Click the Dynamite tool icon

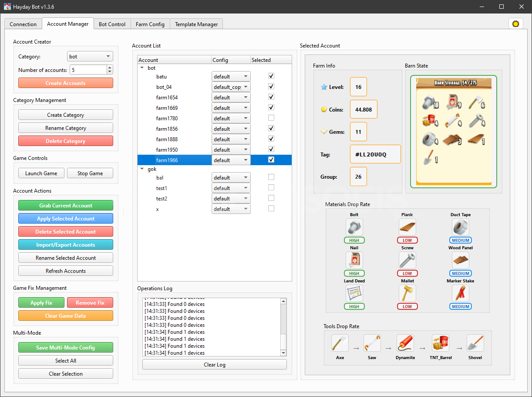pos(405,343)
